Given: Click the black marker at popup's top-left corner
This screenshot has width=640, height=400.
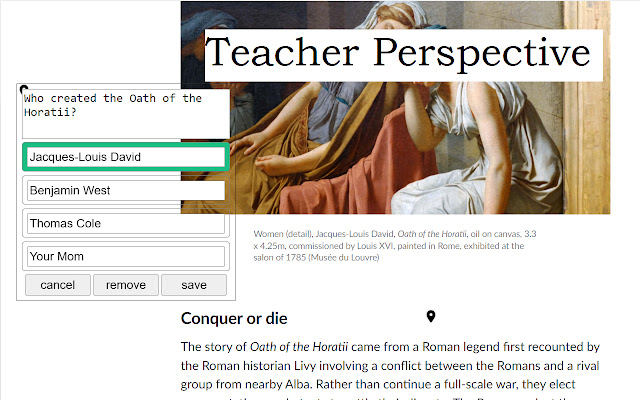Looking at the screenshot, I should click(x=24, y=90).
